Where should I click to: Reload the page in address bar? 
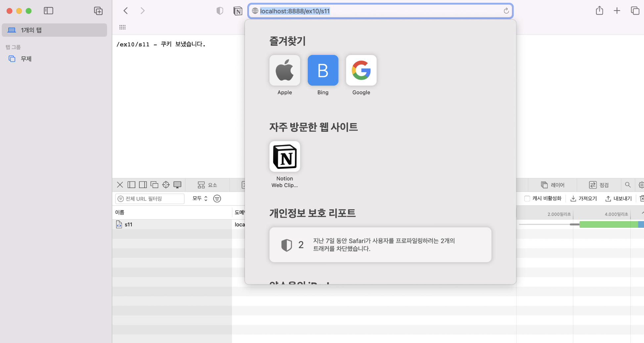(x=506, y=11)
